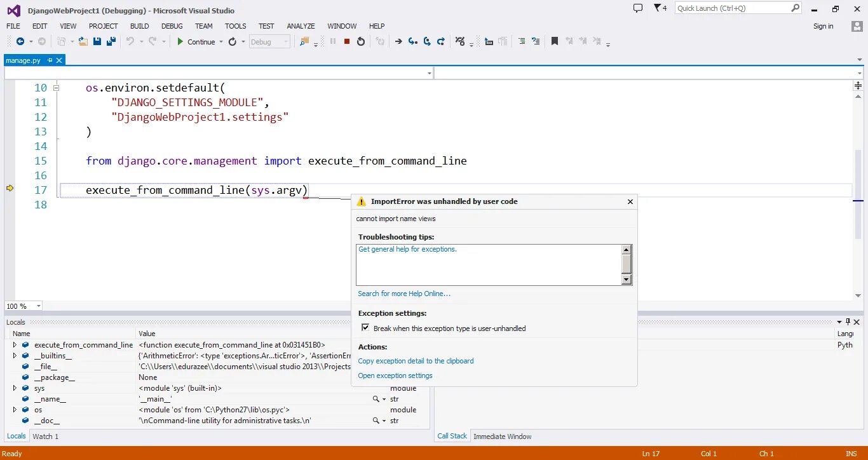Select the Call Stack tab
Image resolution: width=868 pixels, height=460 pixels.
[x=452, y=436]
